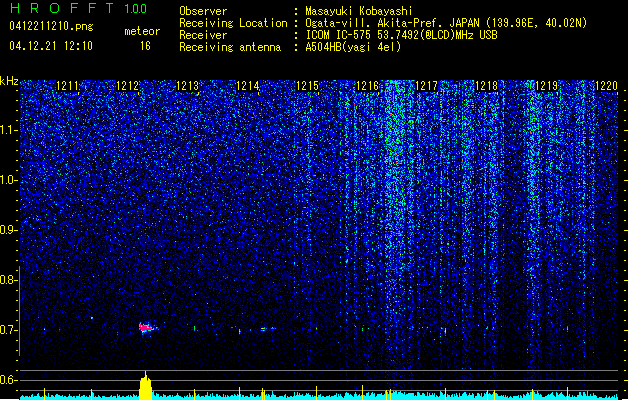Click the 1215 time marker
Viewport: 629px width, 400px height.
coord(307,86)
